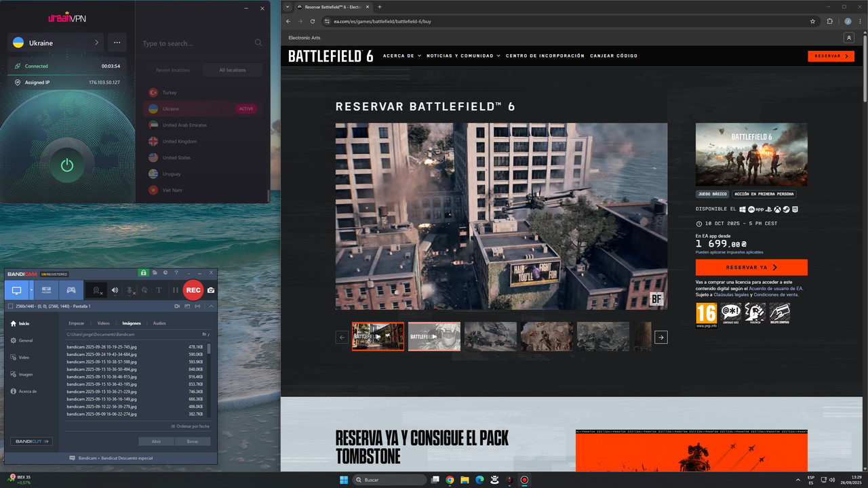Image resolution: width=868 pixels, height=488 pixels.
Task: Select file bandicam 2025-09-10 22-56-39-279.jpg
Action: point(135,406)
